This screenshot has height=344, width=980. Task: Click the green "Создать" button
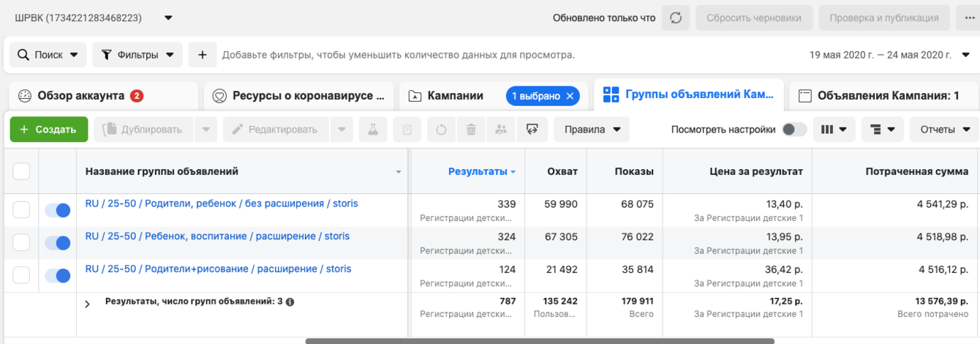(49, 130)
